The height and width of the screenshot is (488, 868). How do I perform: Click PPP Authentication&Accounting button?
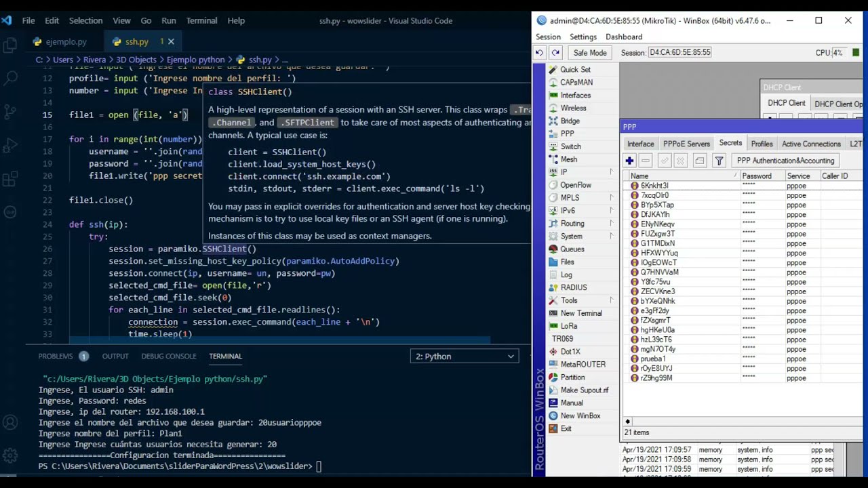pos(785,161)
